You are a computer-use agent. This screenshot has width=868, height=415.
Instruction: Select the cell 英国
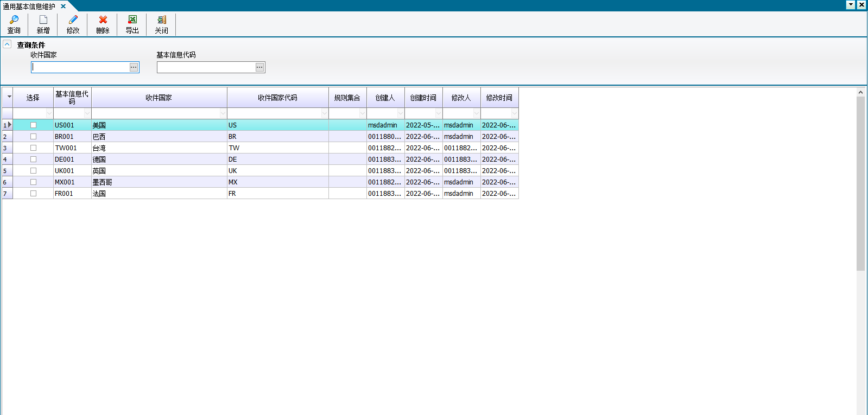(x=159, y=171)
